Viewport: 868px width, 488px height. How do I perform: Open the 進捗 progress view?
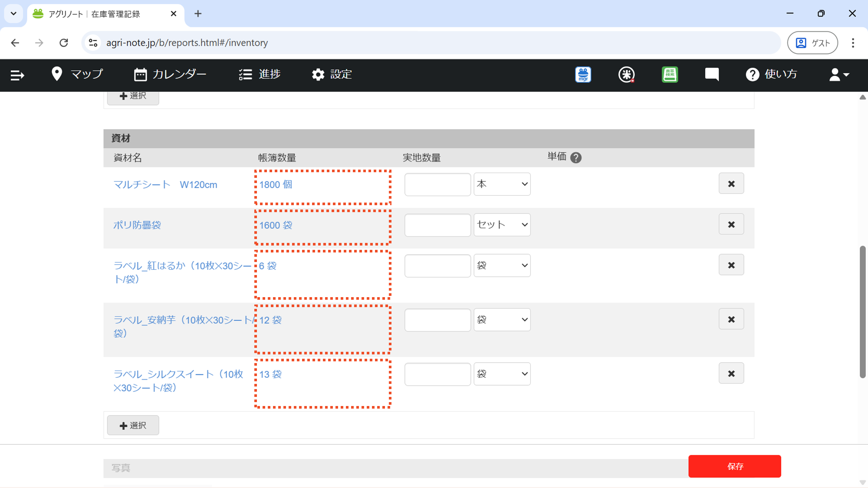coord(260,74)
